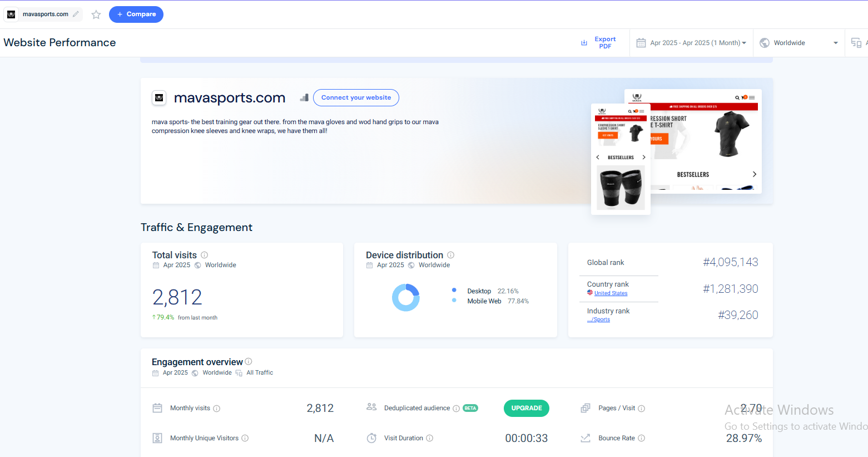The height and width of the screenshot is (457, 868).
Task: Click the Pages / Visit icon
Action: click(586, 408)
